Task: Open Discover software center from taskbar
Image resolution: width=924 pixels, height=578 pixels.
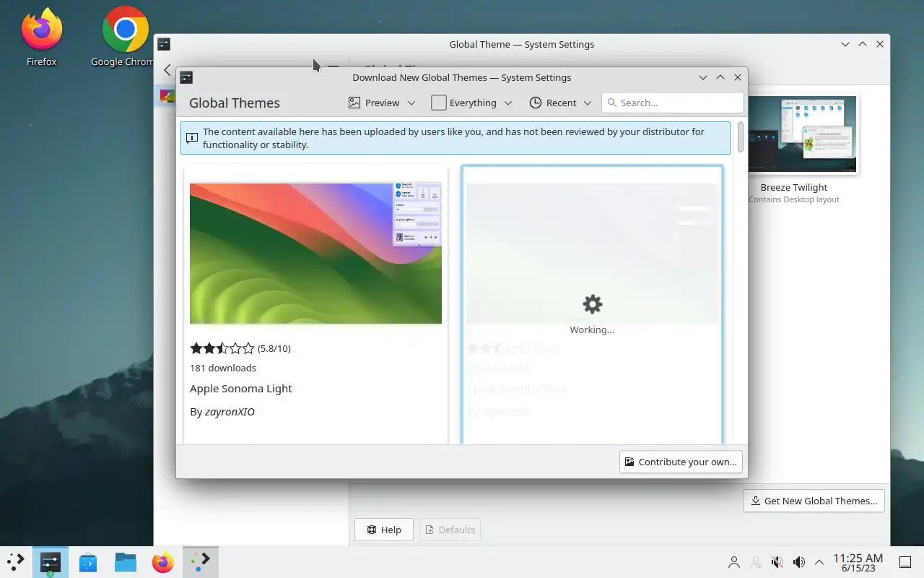Action: [88, 561]
